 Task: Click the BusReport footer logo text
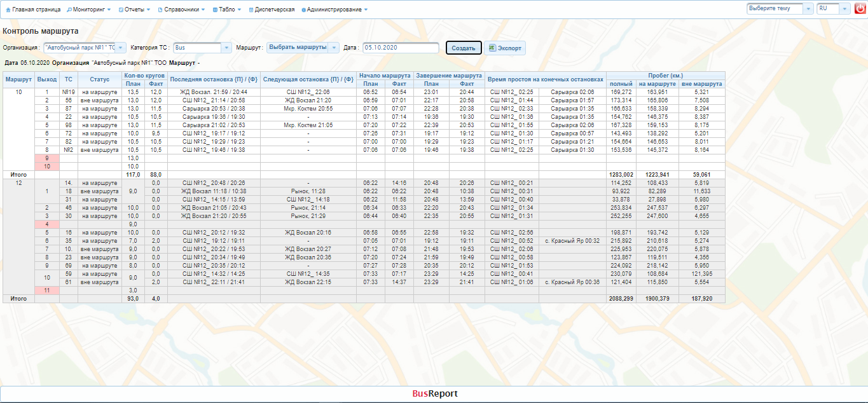(435, 393)
